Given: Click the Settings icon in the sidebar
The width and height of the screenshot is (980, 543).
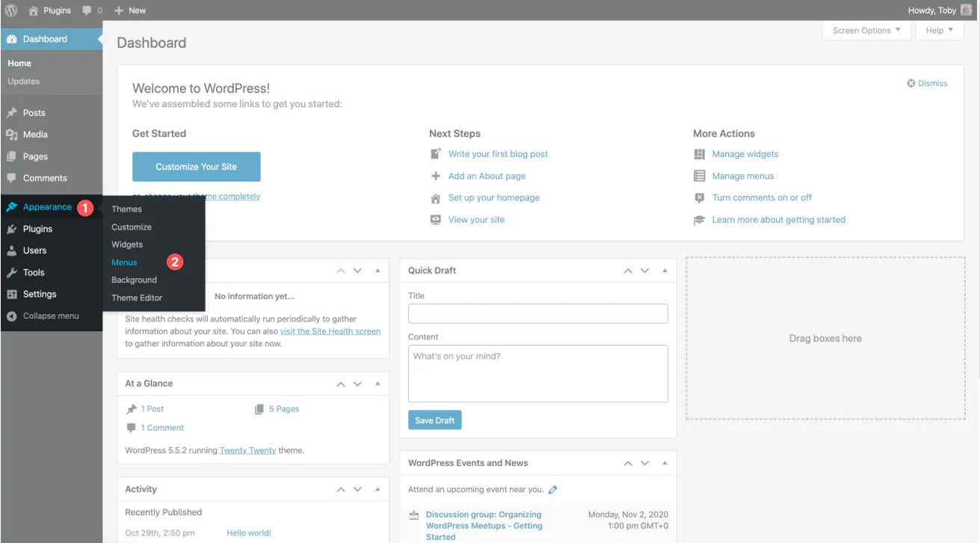Looking at the screenshot, I should click(12, 294).
